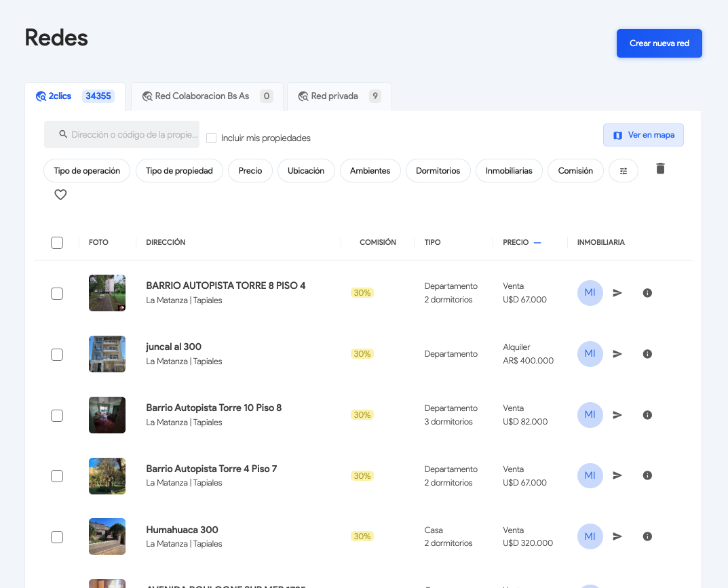Viewport: 728px width, 588px height.
Task: Switch to Red Colaboracion Bs As tab
Action: pos(206,96)
